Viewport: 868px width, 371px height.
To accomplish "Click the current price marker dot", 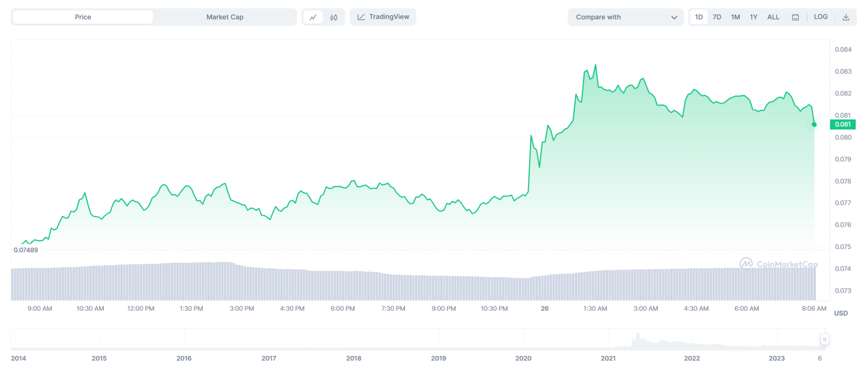I will click(x=814, y=125).
